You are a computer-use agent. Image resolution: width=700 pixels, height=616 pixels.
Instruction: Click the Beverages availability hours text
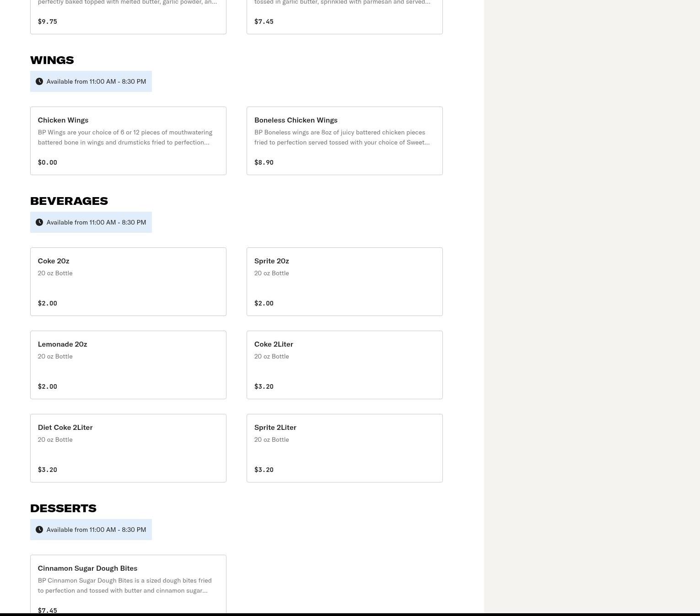(96, 222)
